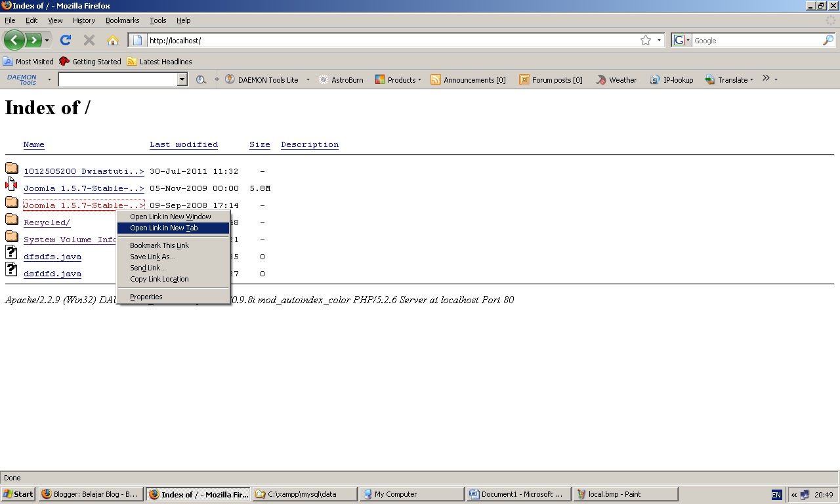Click the DAEMON toolbar search magnifier icon
Screen dimensions: 840x504
(x=201, y=79)
